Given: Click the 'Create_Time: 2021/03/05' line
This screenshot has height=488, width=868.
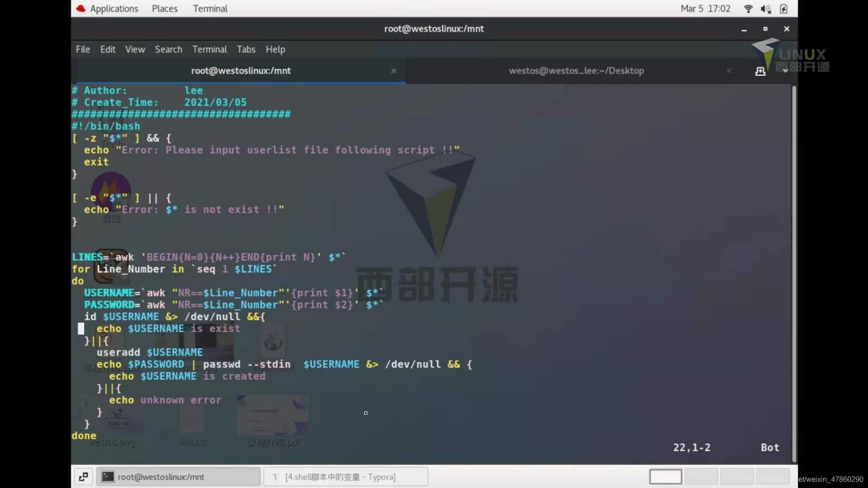Looking at the screenshot, I should tap(159, 102).
